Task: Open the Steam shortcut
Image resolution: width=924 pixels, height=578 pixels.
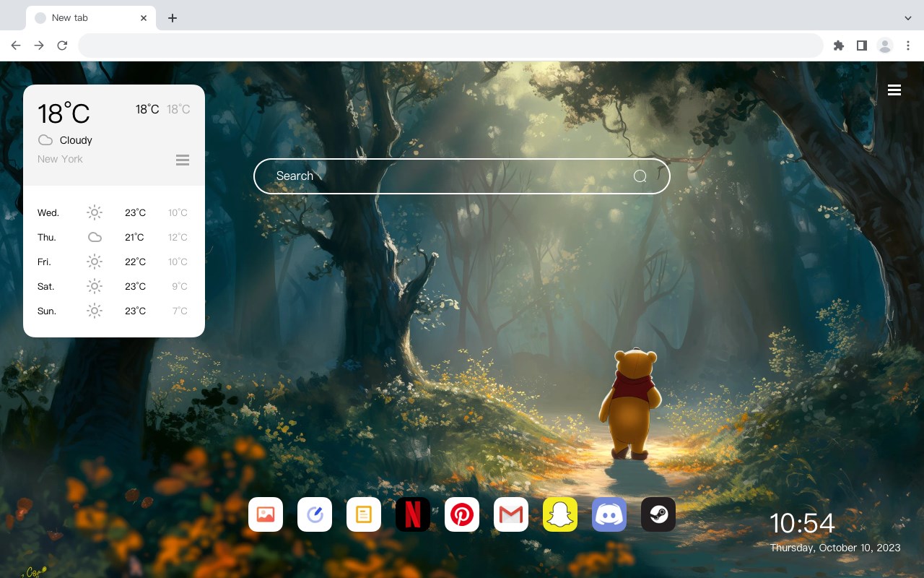Action: pyautogui.click(x=658, y=514)
